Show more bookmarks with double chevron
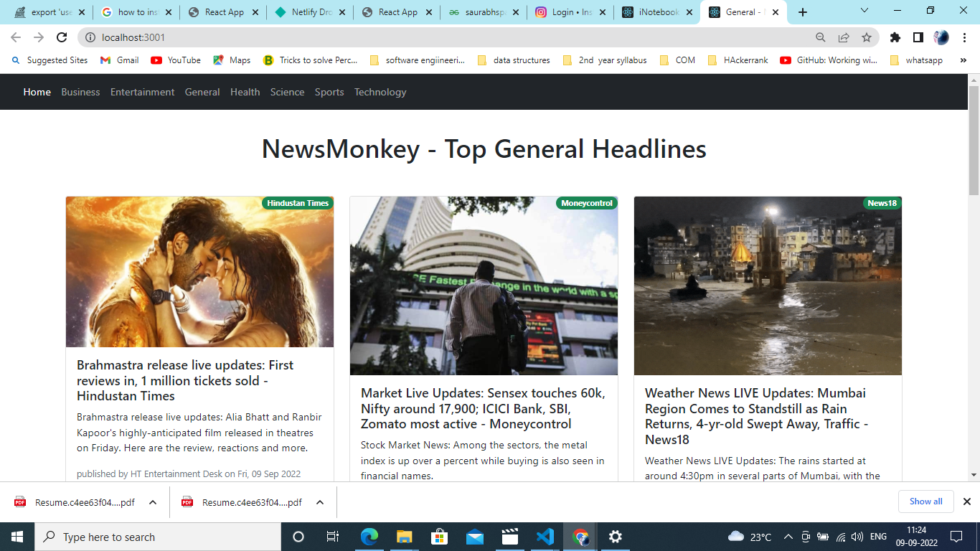This screenshot has width=980, height=551. point(963,60)
